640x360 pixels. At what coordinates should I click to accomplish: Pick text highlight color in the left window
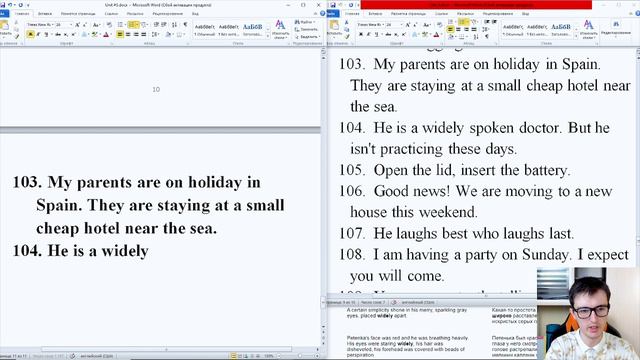(x=94, y=34)
